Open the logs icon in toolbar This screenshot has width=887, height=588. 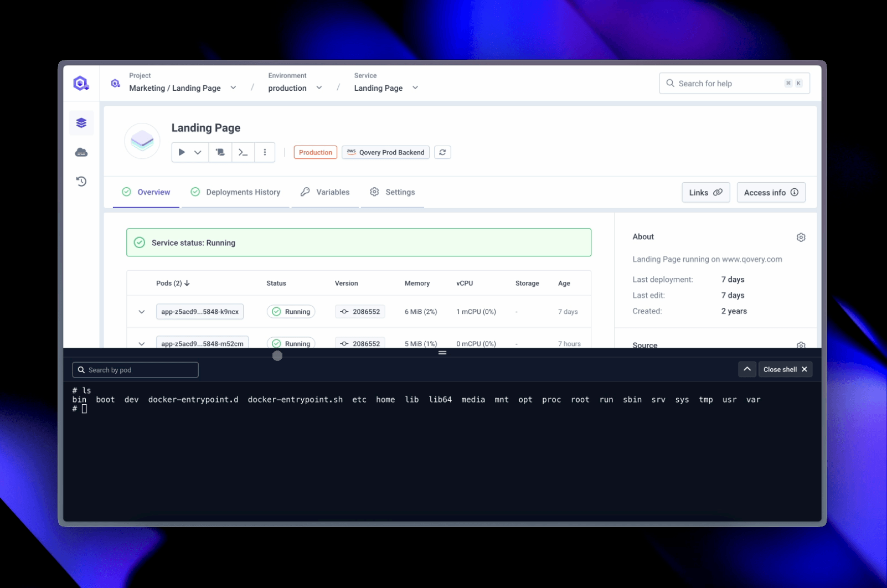point(220,152)
